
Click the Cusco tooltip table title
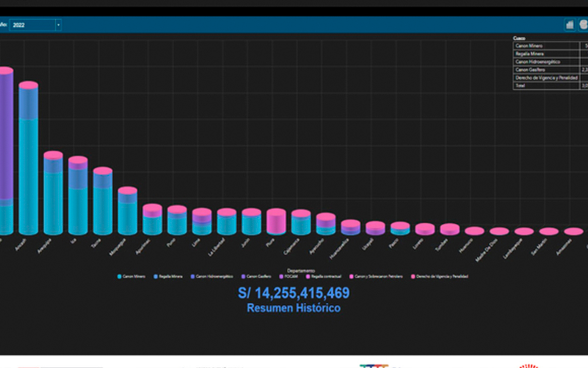click(x=519, y=38)
